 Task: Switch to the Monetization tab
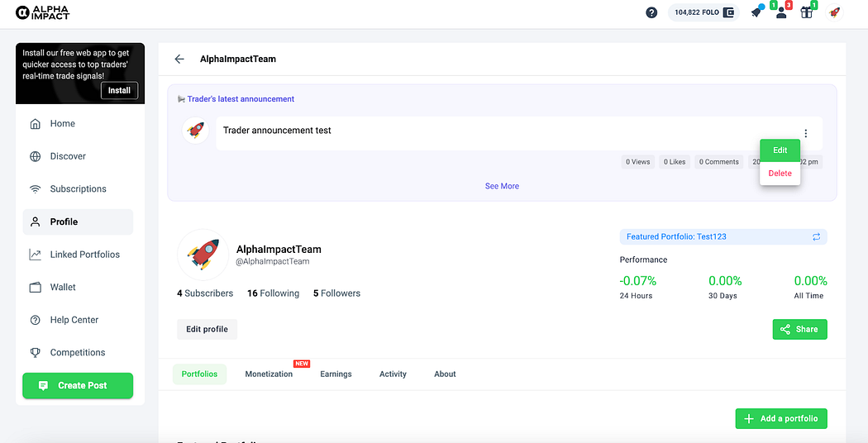269,374
